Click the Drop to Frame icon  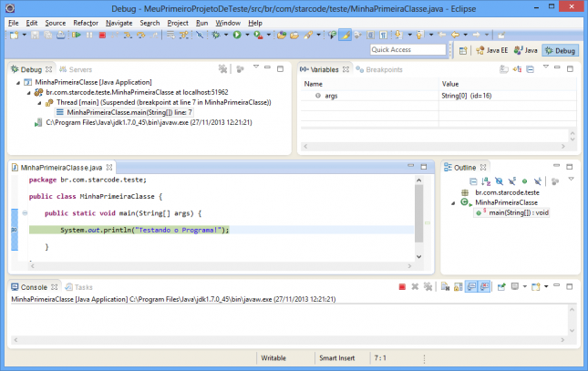171,35
